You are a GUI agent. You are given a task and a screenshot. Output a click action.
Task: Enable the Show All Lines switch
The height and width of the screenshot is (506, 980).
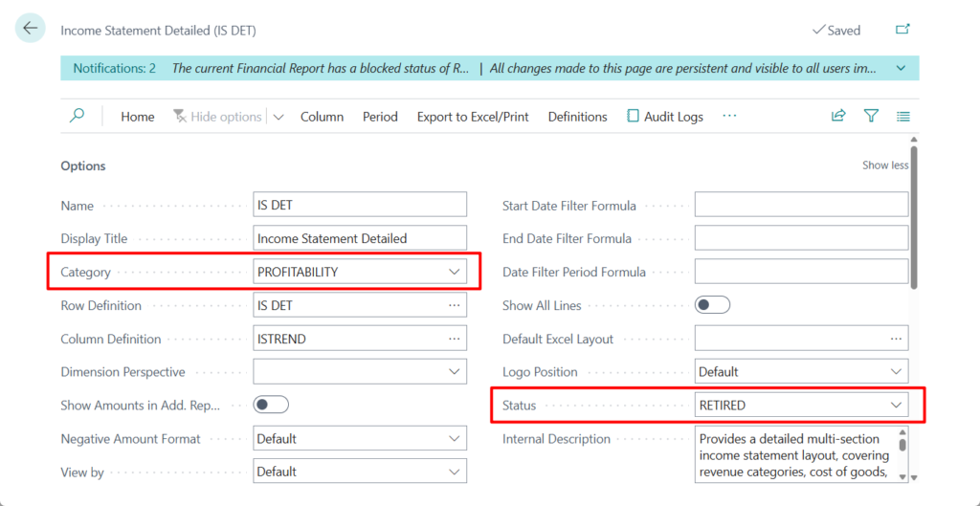pyautogui.click(x=711, y=305)
